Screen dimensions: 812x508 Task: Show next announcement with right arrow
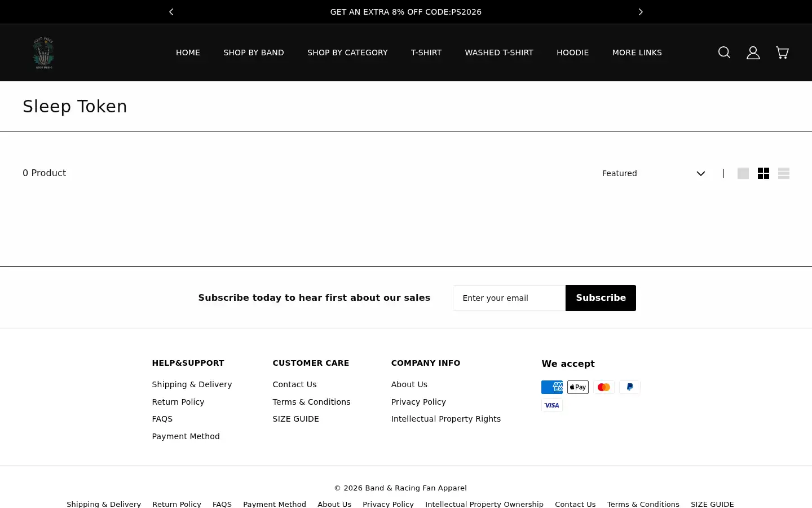tap(641, 12)
